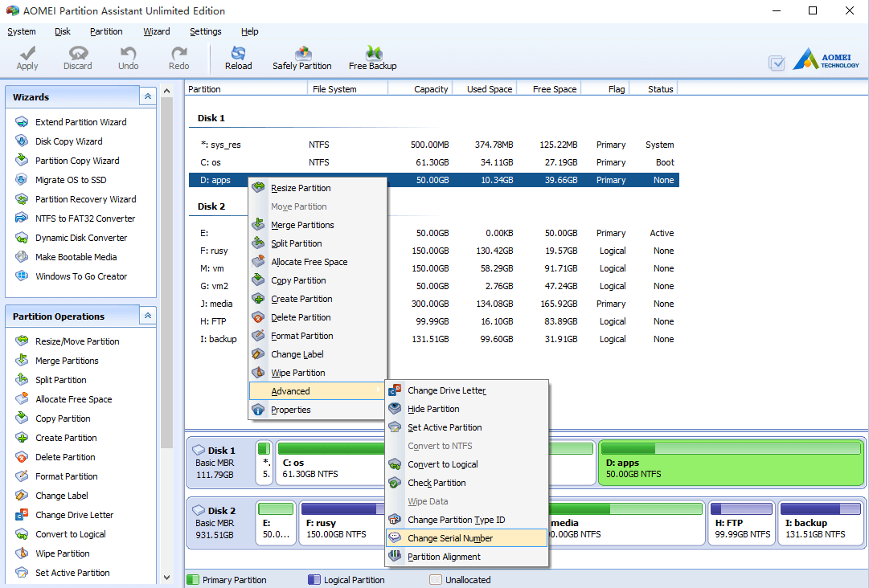Choose Change Label in the context menu
Image resolution: width=869 pixels, height=588 pixels.
coord(317,354)
